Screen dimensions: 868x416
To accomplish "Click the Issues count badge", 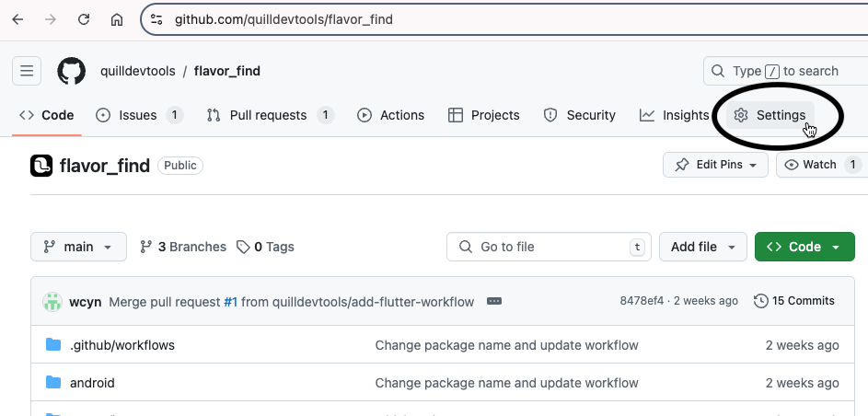I will [x=175, y=115].
